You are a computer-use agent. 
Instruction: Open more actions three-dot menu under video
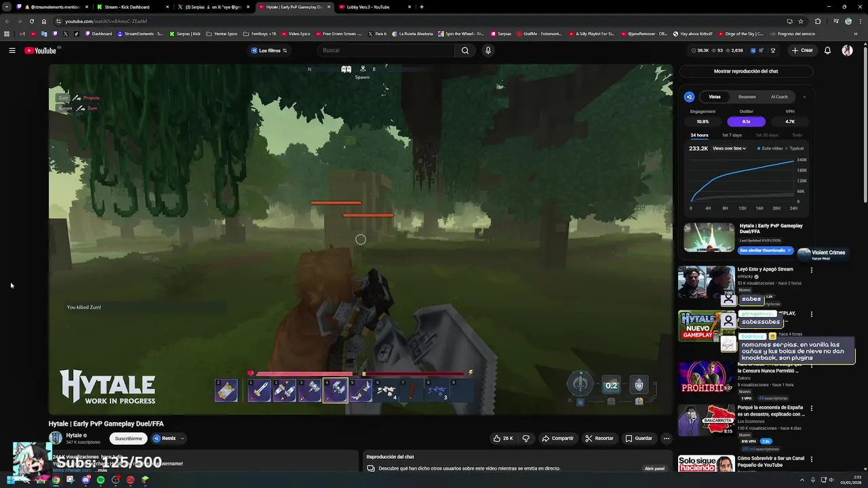tap(666, 439)
